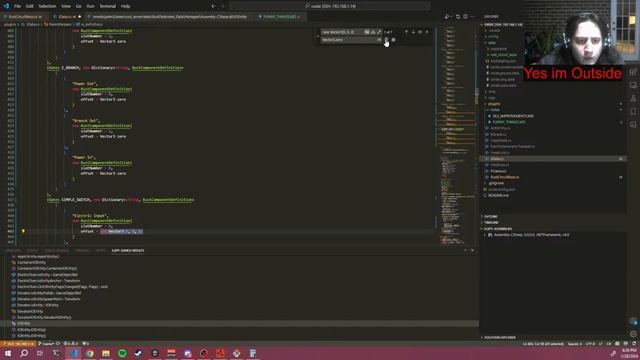Viewport: 640px width, 360px height.
Task: Select the FUNNY_THING.SAO editor tab
Action: click(280, 17)
